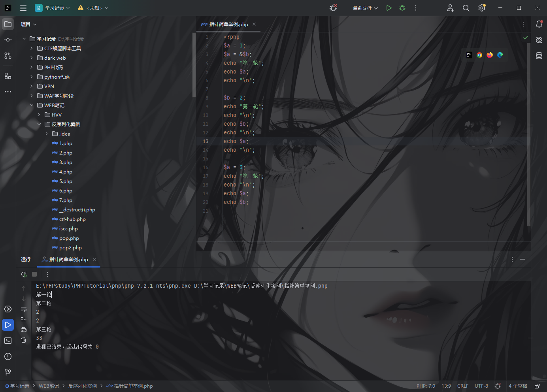
Task: Expand the CTF解题脚本工具 folder
Action: [32, 48]
